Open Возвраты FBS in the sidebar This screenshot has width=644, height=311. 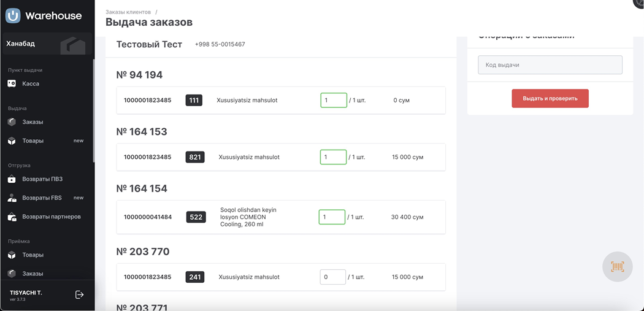pyautogui.click(x=42, y=198)
